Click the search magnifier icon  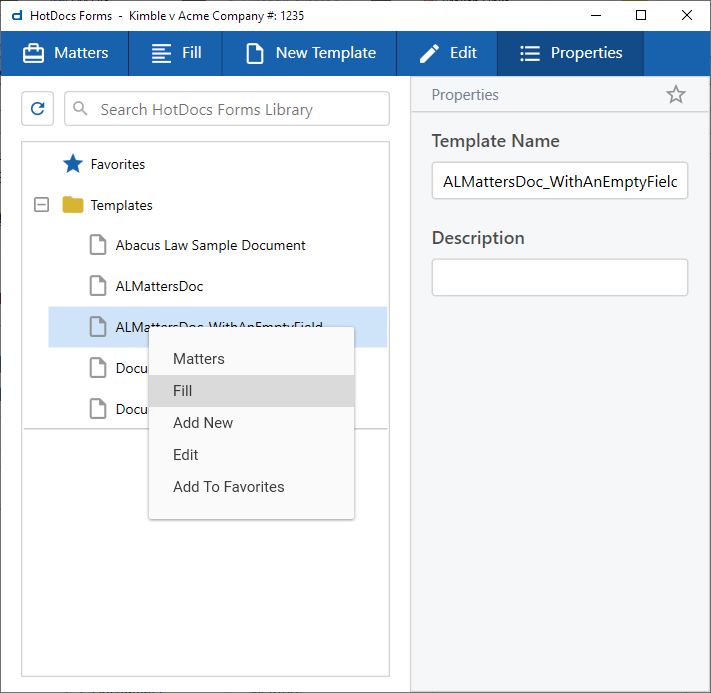point(80,108)
